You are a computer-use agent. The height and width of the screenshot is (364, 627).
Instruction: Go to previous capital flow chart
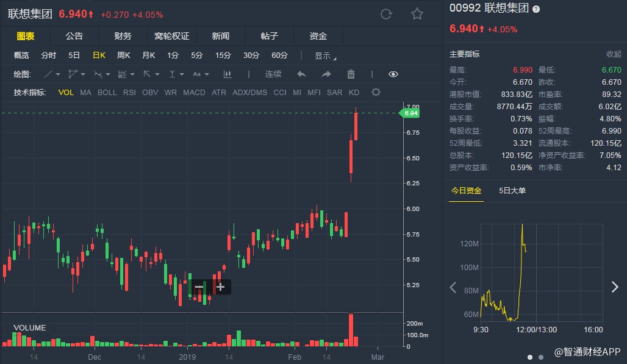(x=453, y=287)
